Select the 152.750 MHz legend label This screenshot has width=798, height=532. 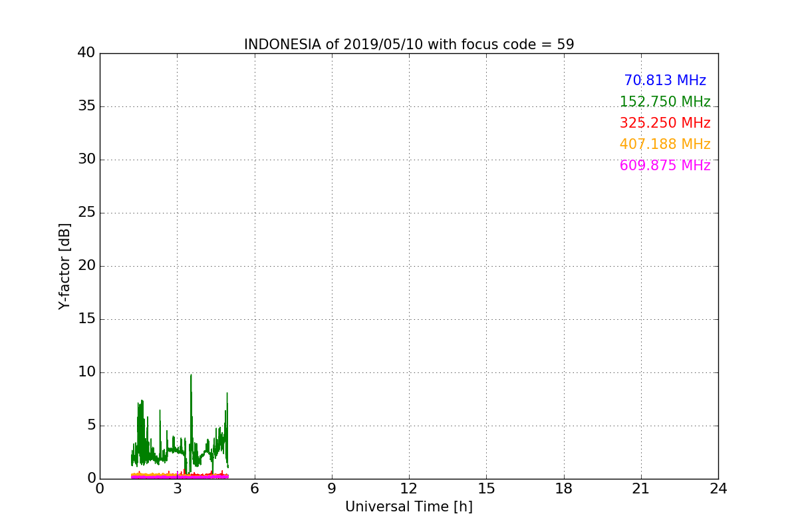pyautogui.click(x=665, y=102)
